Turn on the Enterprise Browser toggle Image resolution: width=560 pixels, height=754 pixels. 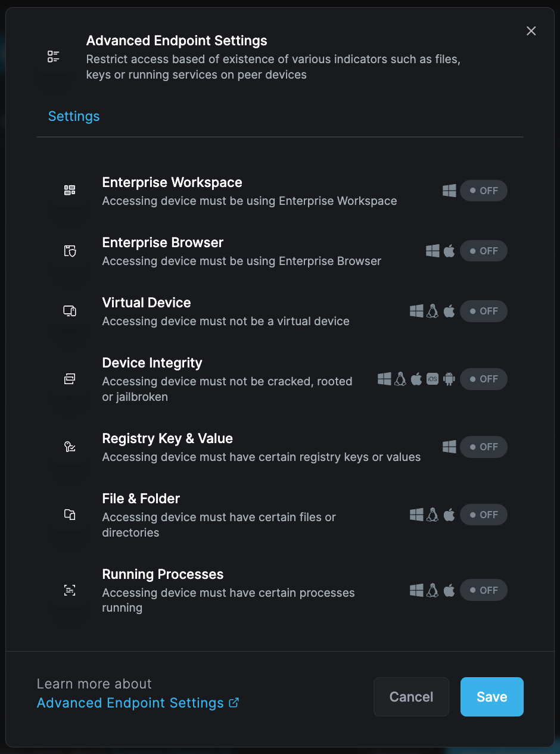(x=483, y=251)
